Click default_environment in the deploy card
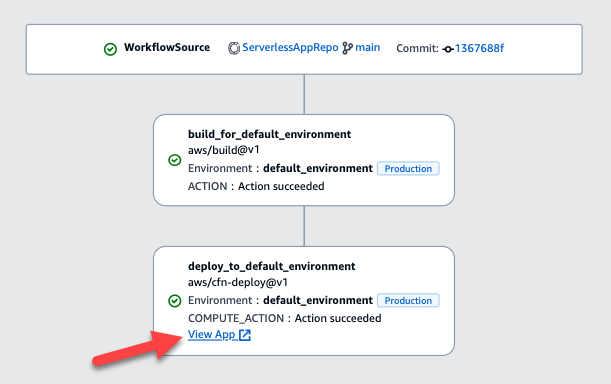Image resolution: width=611 pixels, height=384 pixels. 318,301
